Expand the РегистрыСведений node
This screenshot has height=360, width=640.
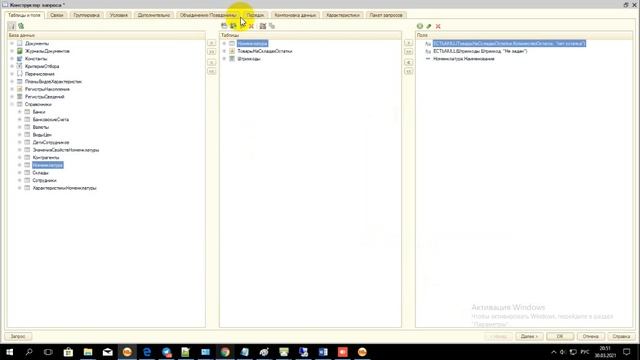tap(12, 97)
